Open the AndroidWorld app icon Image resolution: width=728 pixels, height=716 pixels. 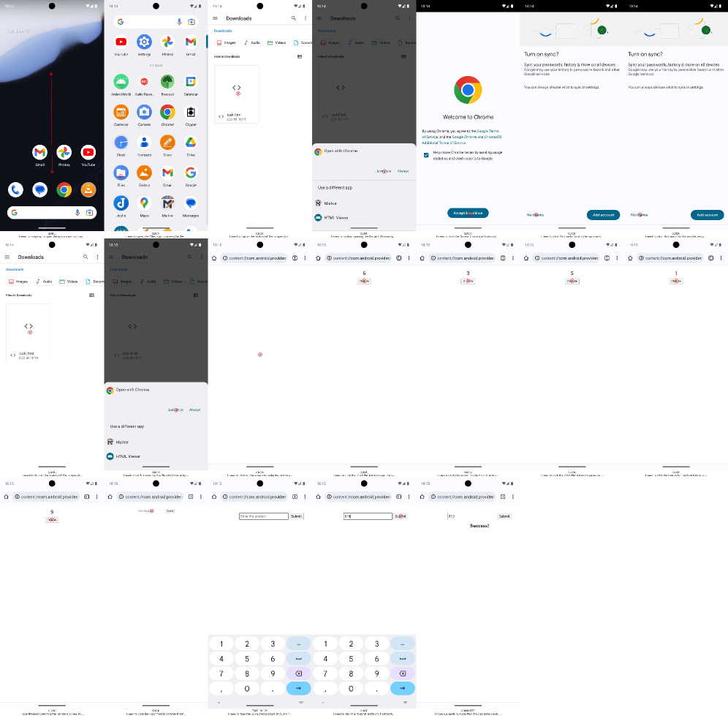pos(121,81)
